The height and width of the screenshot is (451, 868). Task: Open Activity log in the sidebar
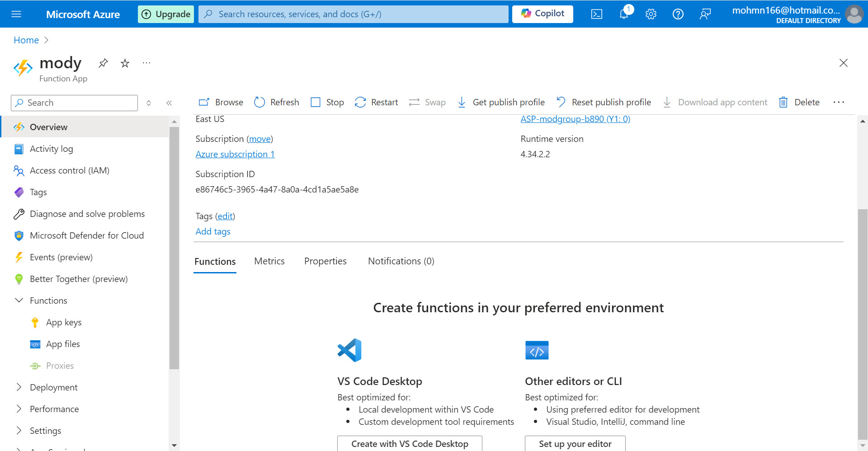[85, 149]
